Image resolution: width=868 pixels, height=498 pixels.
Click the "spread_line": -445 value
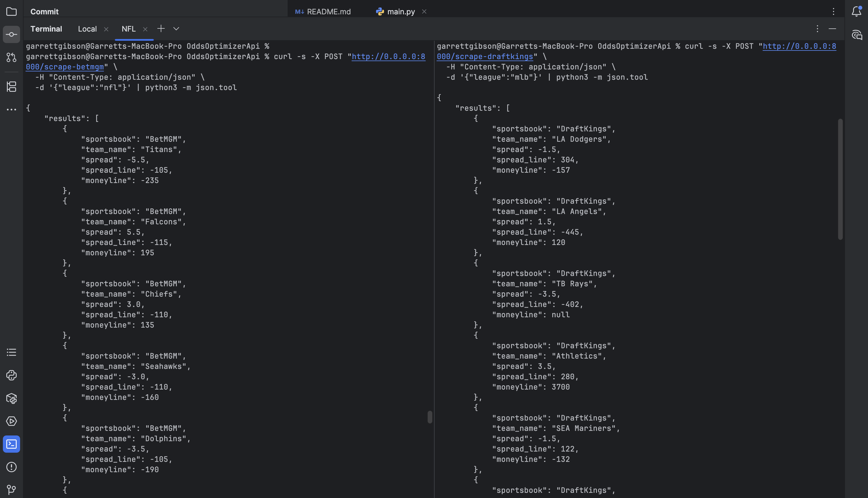coord(570,232)
